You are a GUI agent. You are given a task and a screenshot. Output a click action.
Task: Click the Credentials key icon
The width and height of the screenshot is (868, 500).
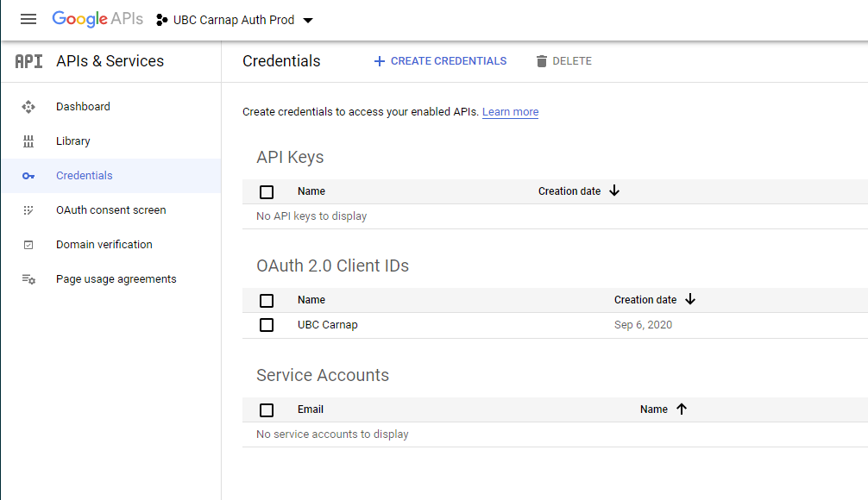pos(28,176)
